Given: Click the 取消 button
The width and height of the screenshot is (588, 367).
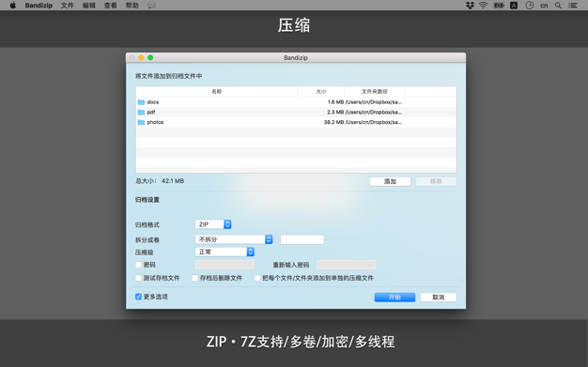Looking at the screenshot, I should (438, 298).
